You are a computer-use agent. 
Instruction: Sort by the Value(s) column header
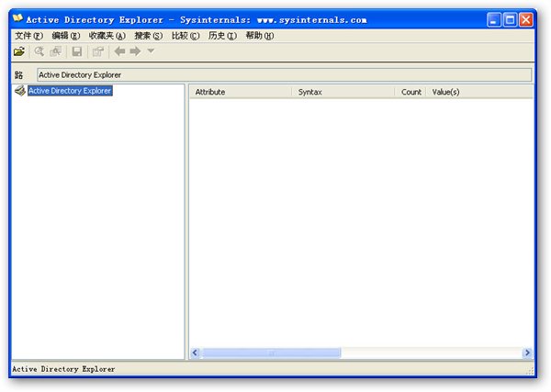[x=479, y=92]
